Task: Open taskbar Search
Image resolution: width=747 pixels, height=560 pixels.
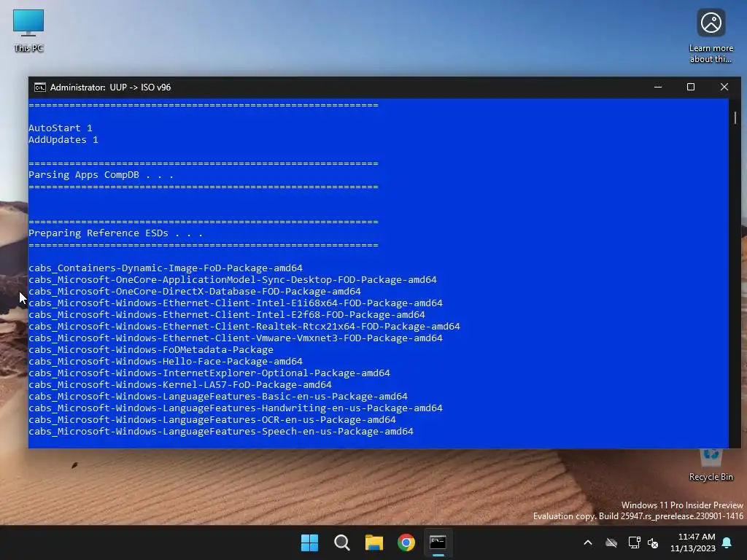Action: (341, 542)
